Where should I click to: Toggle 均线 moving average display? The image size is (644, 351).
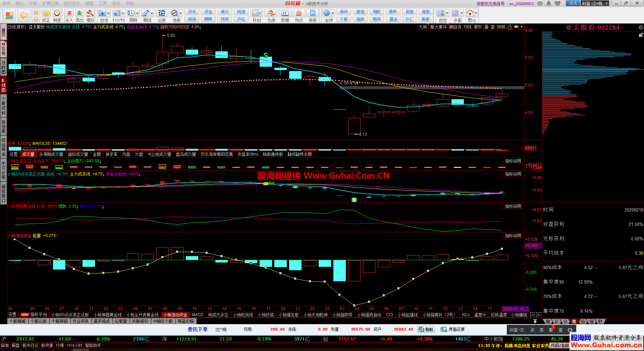point(468,27)
